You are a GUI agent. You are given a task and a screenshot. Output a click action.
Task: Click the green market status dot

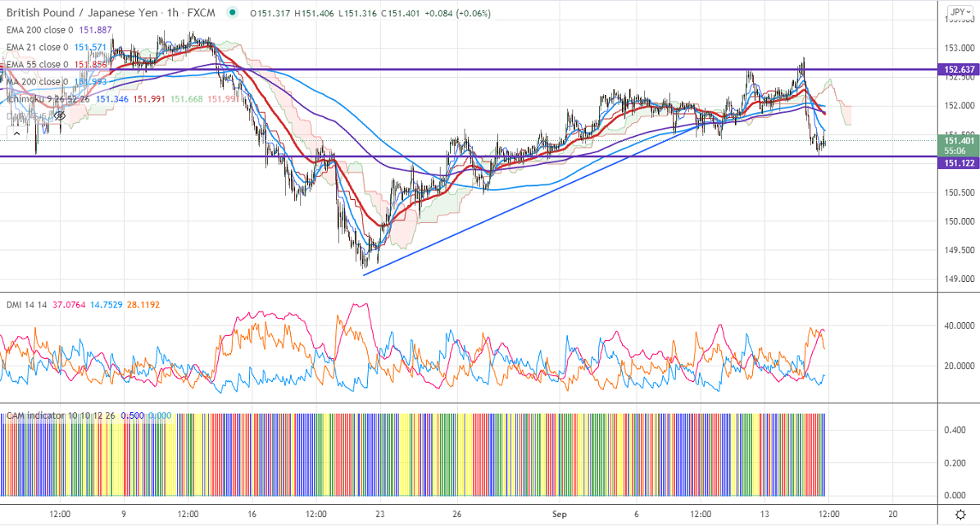[x=233, y=12]
